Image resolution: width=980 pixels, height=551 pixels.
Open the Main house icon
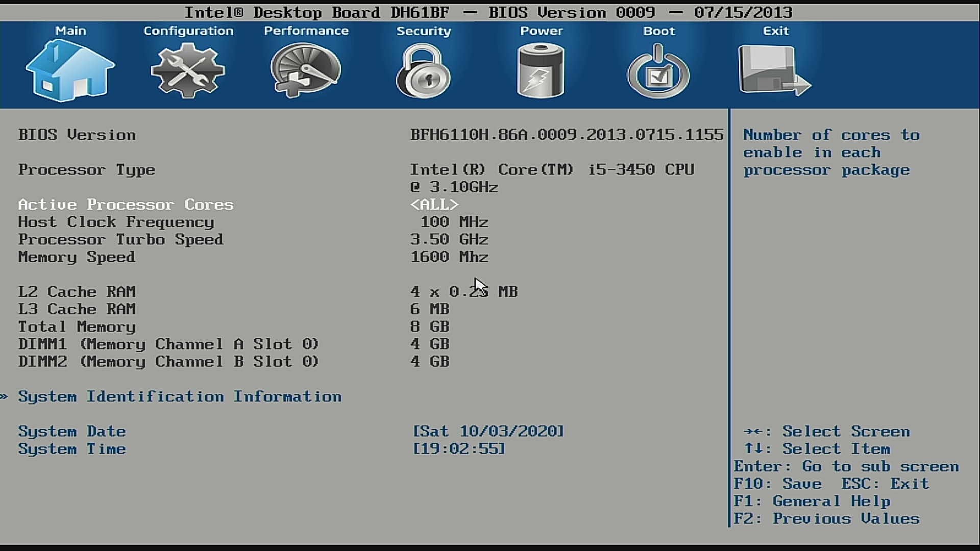(70, 71)
